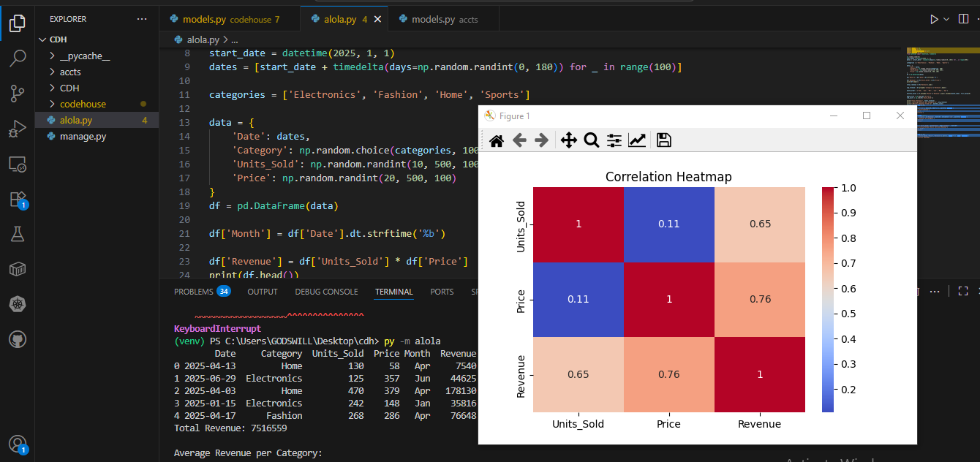Open the GitHub view in the activity bar
The image size is (980, 462).
click(x=17, y=338)
